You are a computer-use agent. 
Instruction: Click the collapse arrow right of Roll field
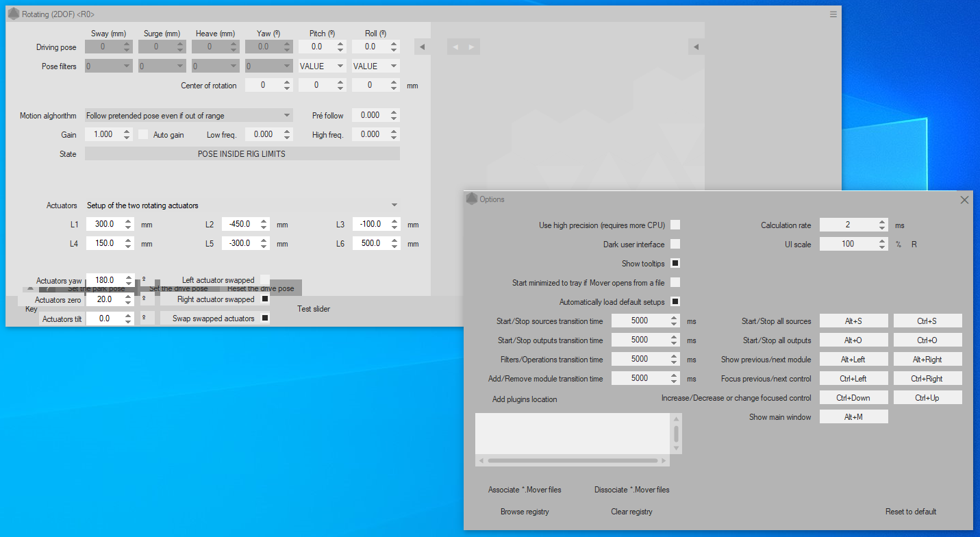click(422, 47)
